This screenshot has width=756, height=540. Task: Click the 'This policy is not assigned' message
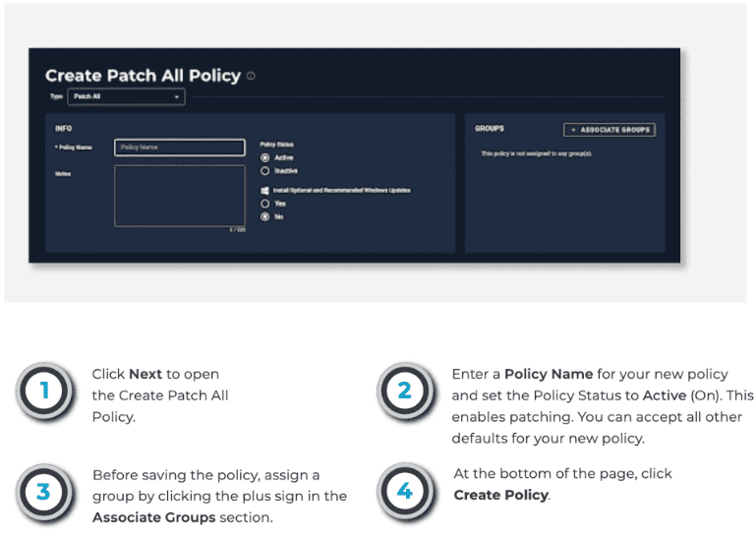pos(537,153)
